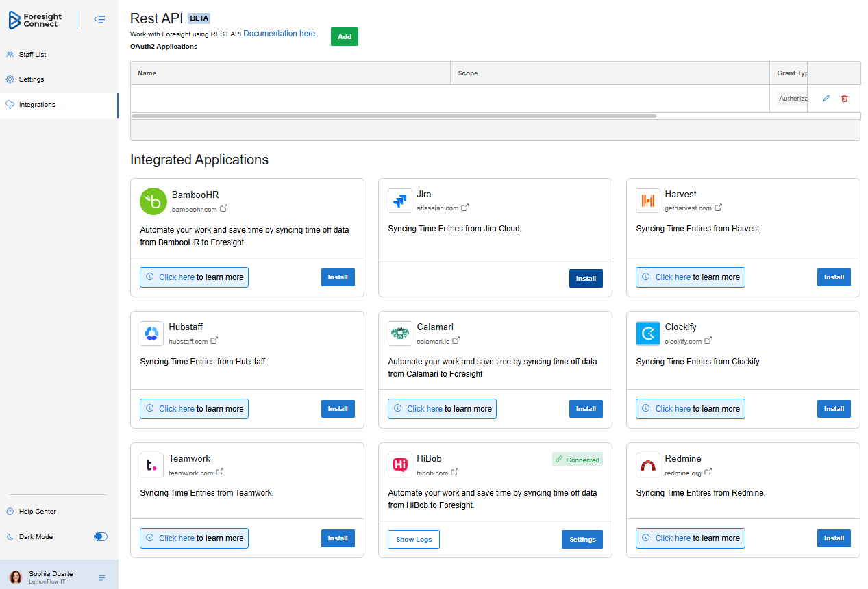Install the BambooHR integration
This screenshot has height=589, width=868.
pos(338,277)
